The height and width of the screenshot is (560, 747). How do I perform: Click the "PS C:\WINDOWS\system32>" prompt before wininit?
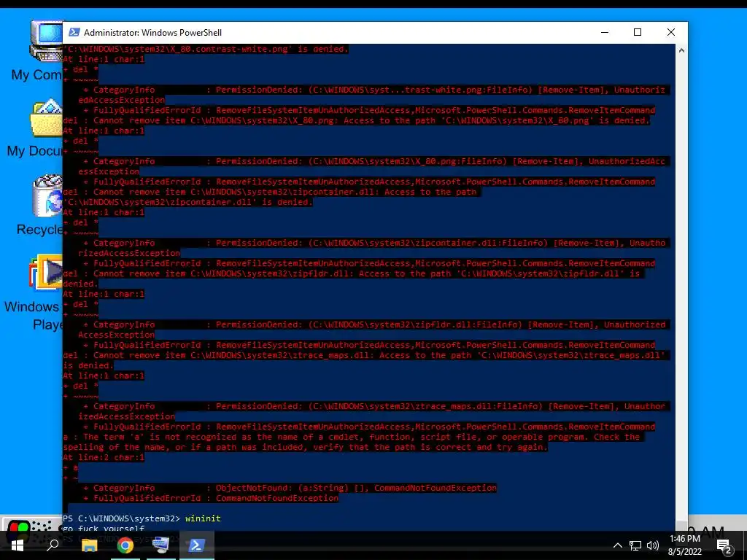pos(122,518)
